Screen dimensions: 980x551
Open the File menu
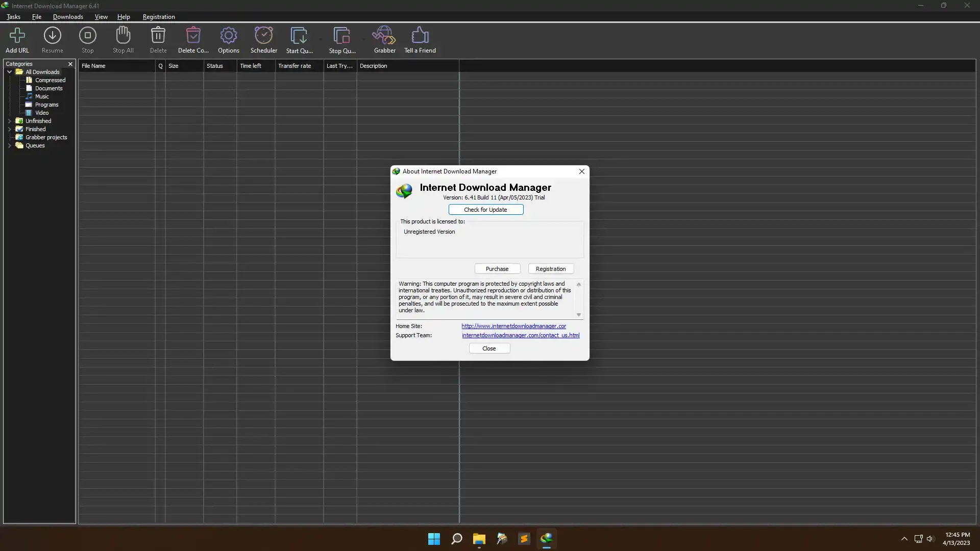point(37,17)
